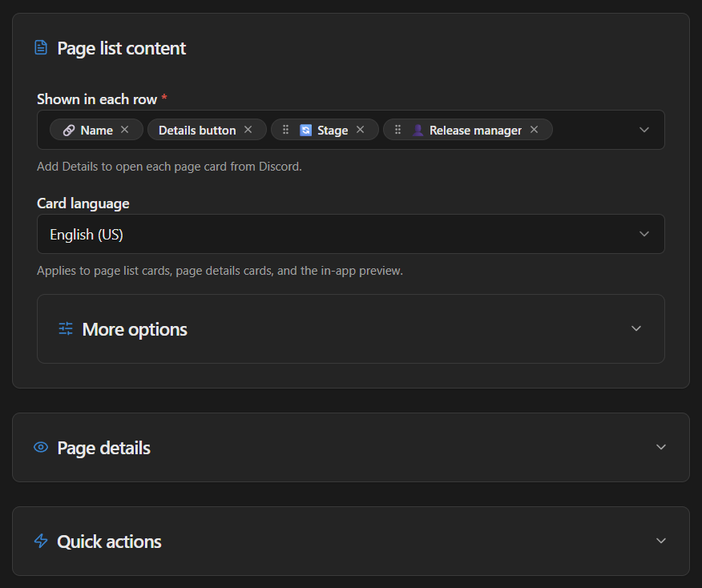Click the Page details heading
This screenshot has width=702, height=588.
click(104, 448)
